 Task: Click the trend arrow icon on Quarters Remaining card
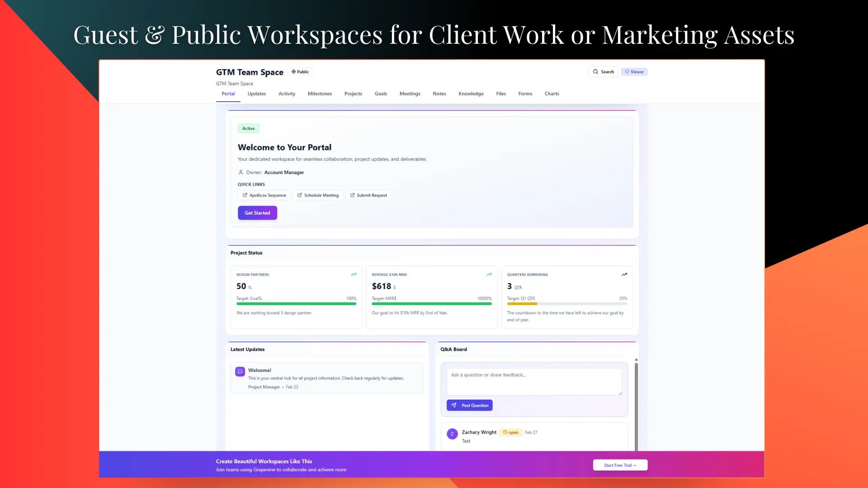624,274
